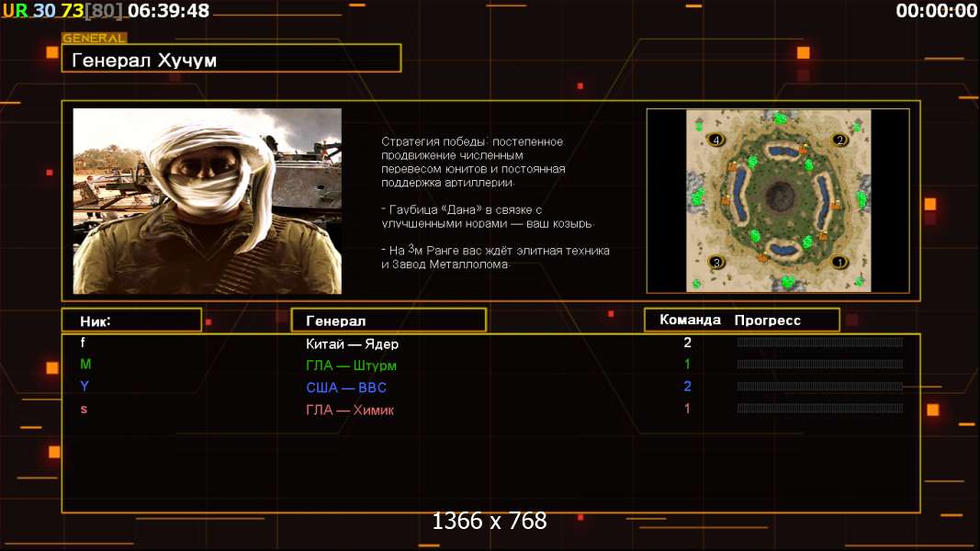
Task: Click the "Гаубица «Дана»" tip text
Action: point(488,216)
